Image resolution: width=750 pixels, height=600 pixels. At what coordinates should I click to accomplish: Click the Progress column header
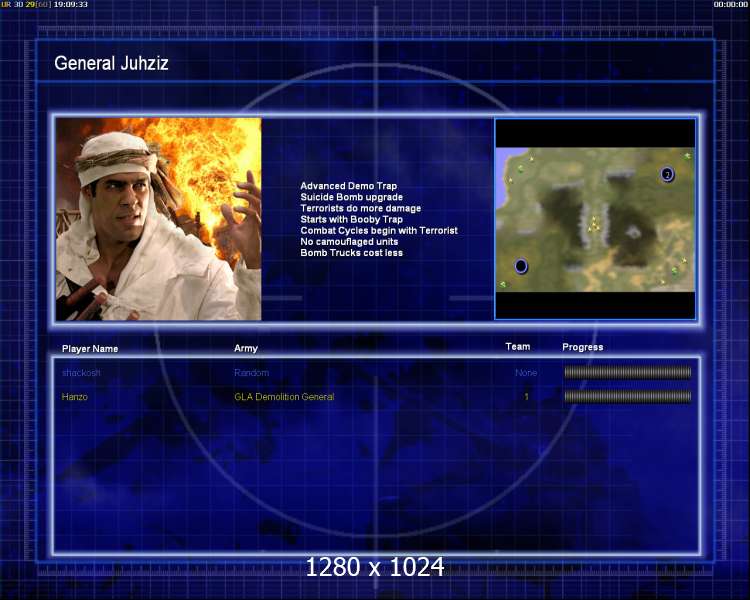coord(583,347)
